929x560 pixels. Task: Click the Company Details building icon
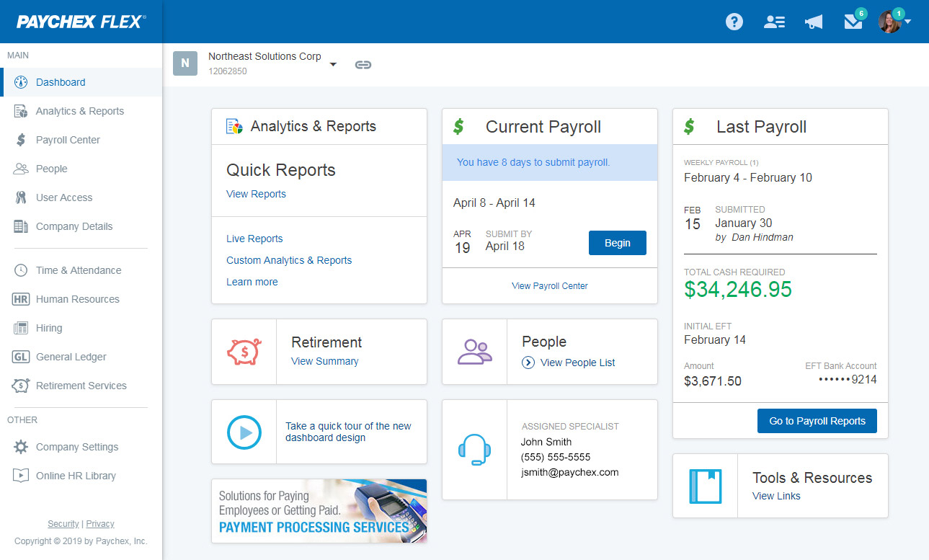[x=21, y=226]
